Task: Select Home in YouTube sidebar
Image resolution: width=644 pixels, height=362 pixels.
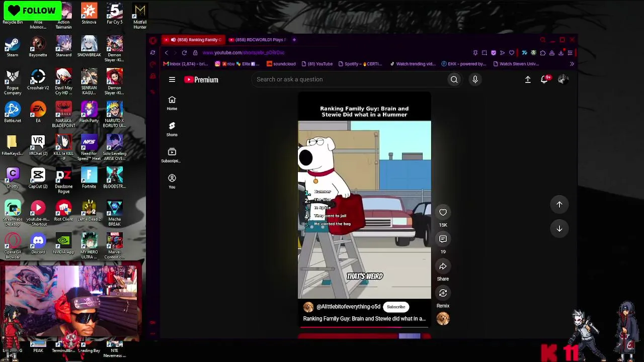Action: point(172,103)
